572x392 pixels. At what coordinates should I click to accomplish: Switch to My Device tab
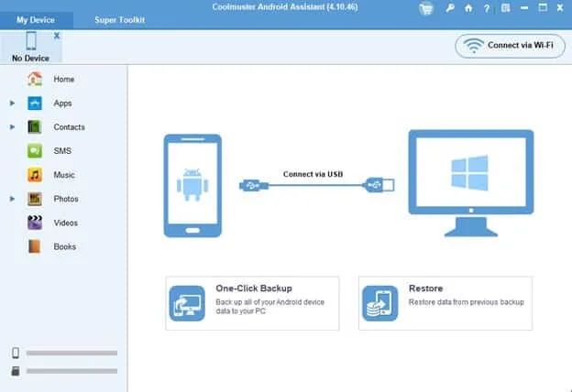pos(36,20)
